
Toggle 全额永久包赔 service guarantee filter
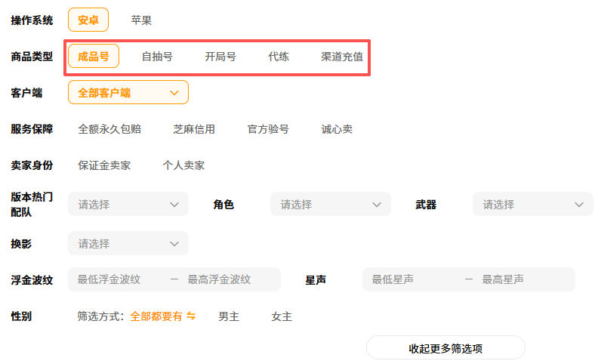pyautogui.click(x=109, y=129)
